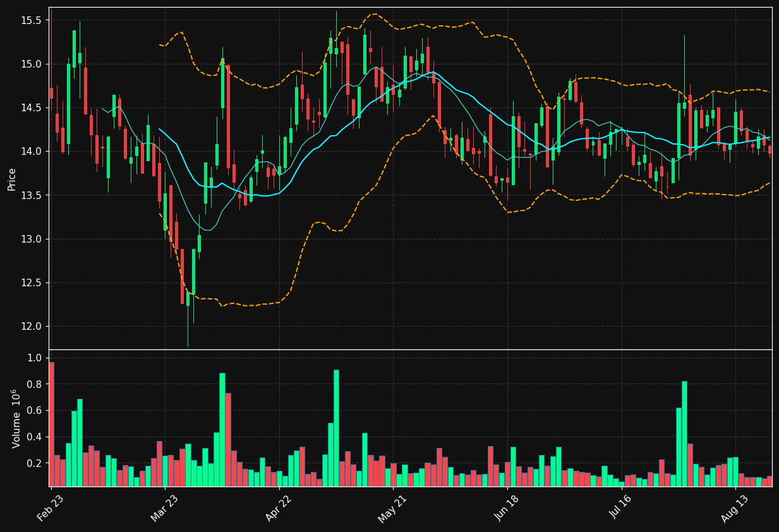The height and width of the screenshot is (532, 779).
Task: Click the Jul 16 date tick
Action: pyautogui.click(x=621, y=508)
